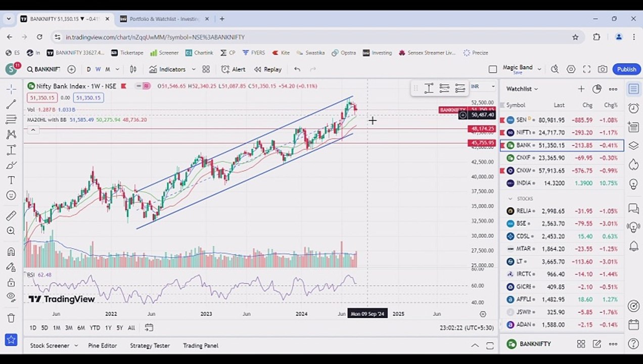Open the Fibonacci tools icon in left toolbar

[x=11, y=119]
